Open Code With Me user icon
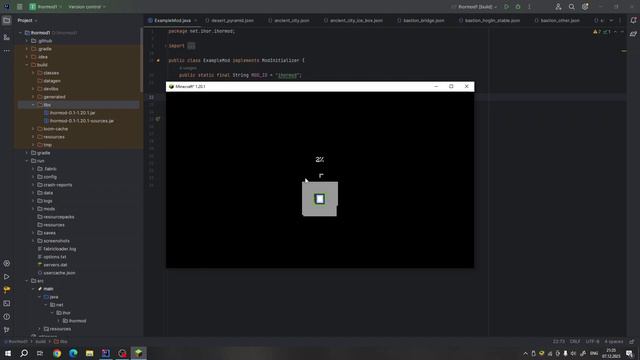 (558, 7)
